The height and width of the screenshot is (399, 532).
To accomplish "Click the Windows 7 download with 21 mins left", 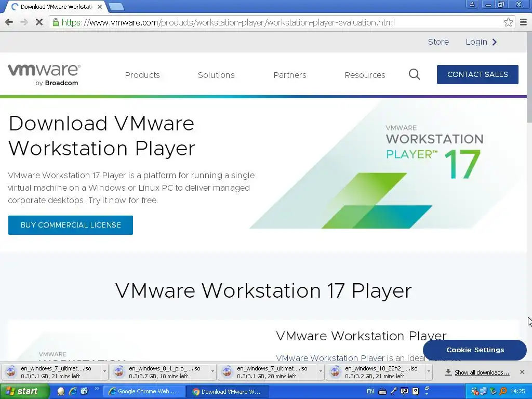I will click(51, 372).
